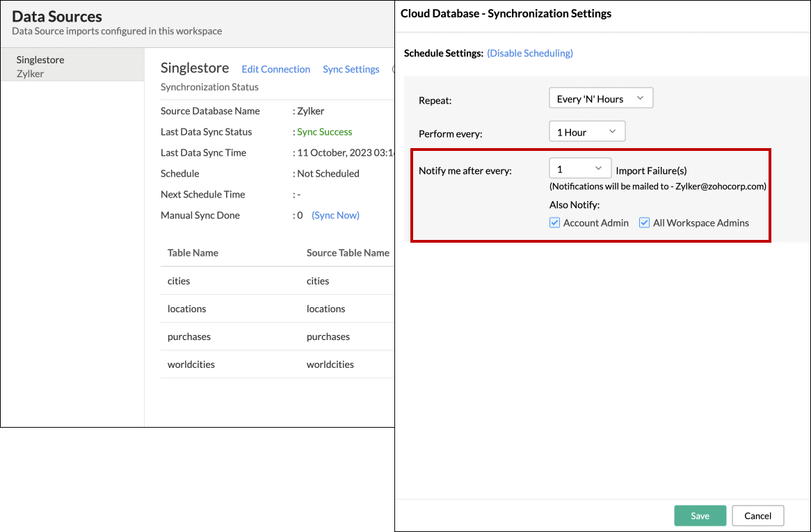The height and width of the screenshot is (532, 811).
Task: Uncheck the Account Admin checkbox
Action: [554, 223]
